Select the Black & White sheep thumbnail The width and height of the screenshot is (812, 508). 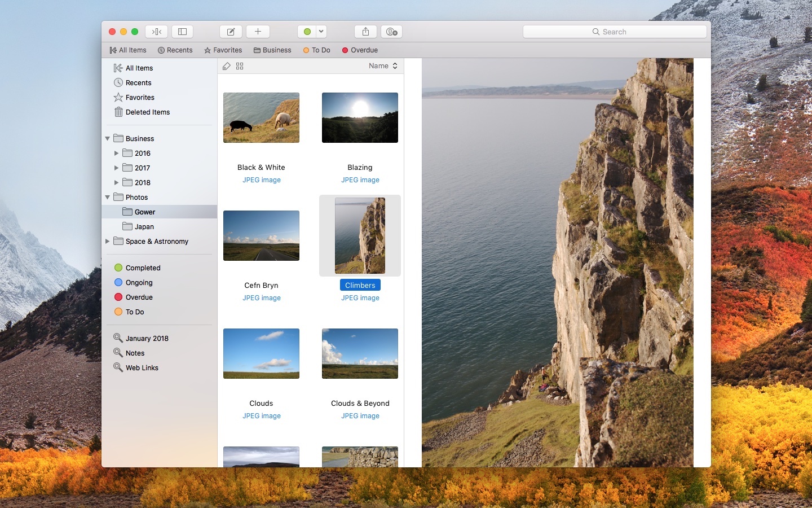[261, 117]
